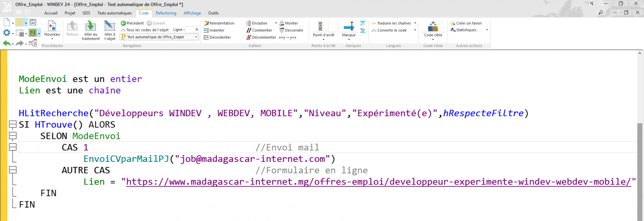Click the Code cible icon
This screenshot has height=221, width=644.
(x=433, y=26)
